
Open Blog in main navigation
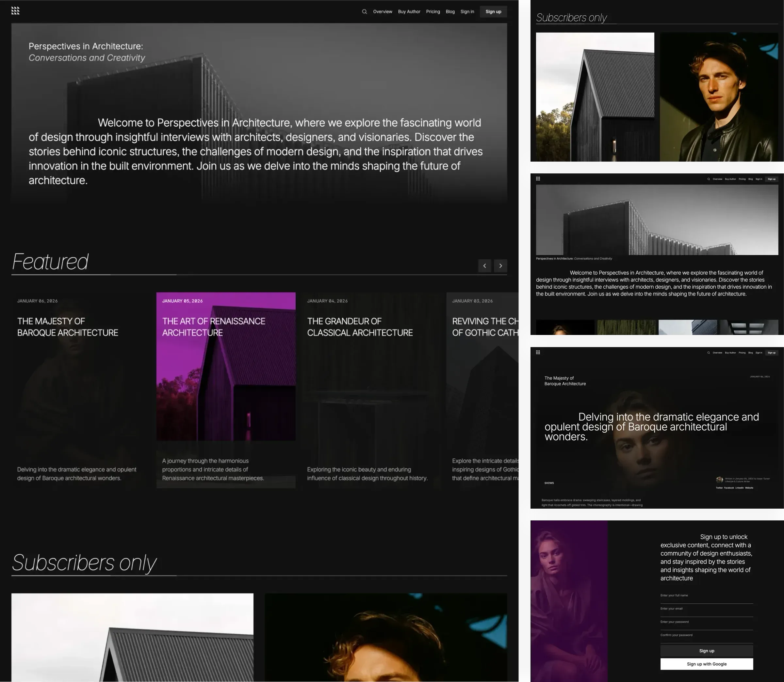(x=450, y=11)
